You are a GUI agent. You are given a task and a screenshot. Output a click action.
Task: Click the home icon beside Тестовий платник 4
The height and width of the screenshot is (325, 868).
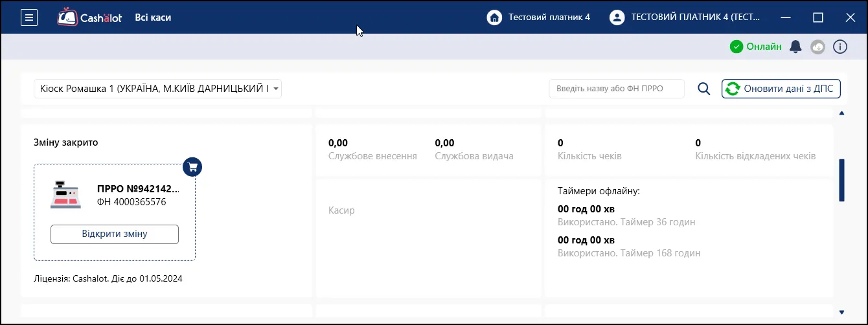click(x=495, y=17)
